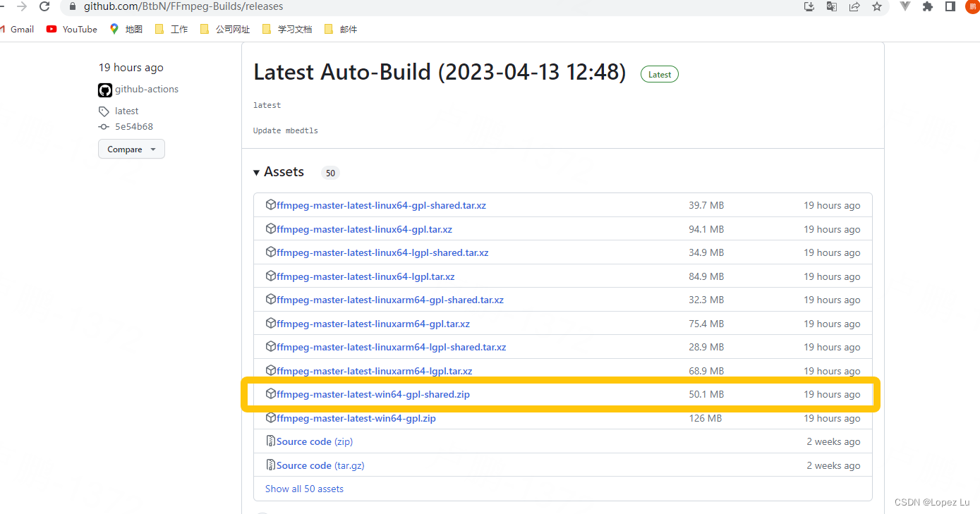Click package icon of linuxarm64-gpl.tar.xz
The height and width of the screenshot is (514, 980).
271,323
